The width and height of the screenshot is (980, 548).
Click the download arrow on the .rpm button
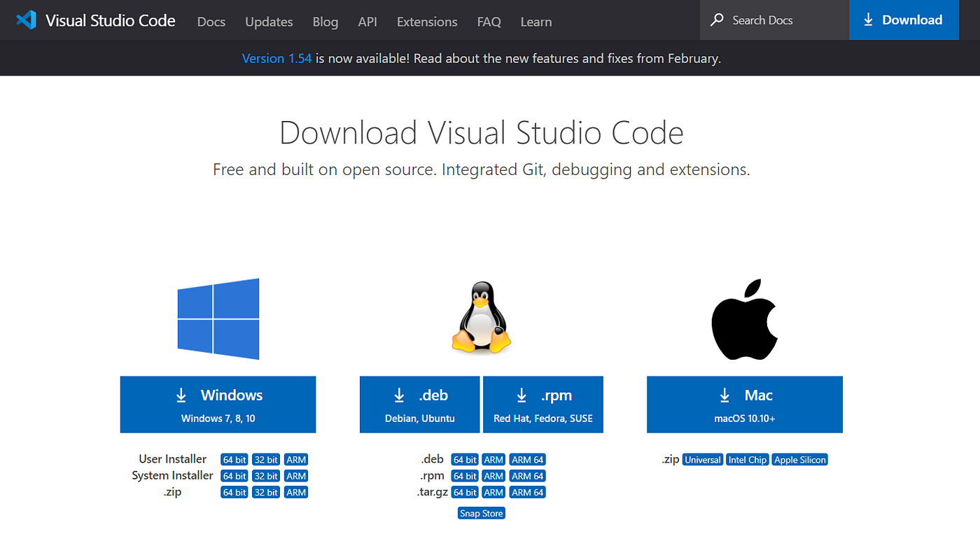point(521,394)
